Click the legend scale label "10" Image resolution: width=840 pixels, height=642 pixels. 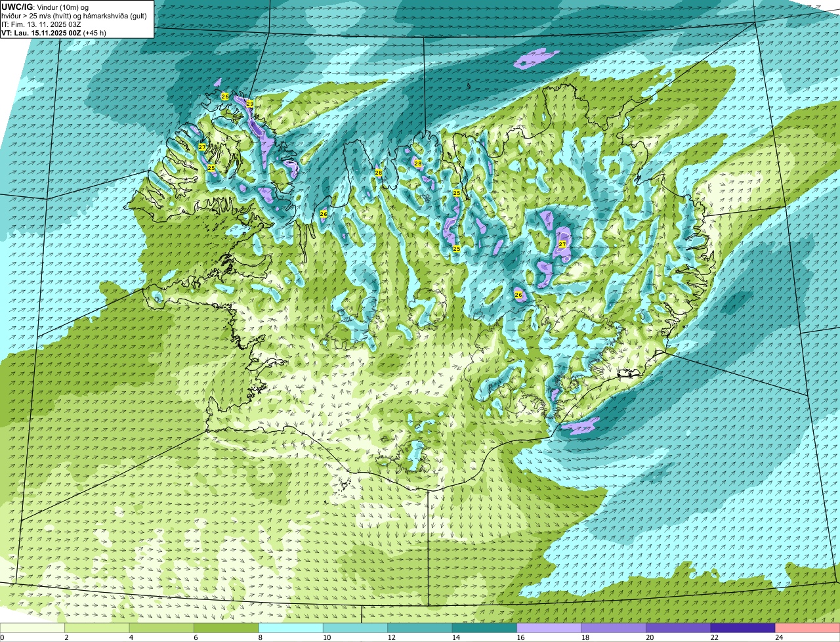pyautogui.click(x=327, y=637)
